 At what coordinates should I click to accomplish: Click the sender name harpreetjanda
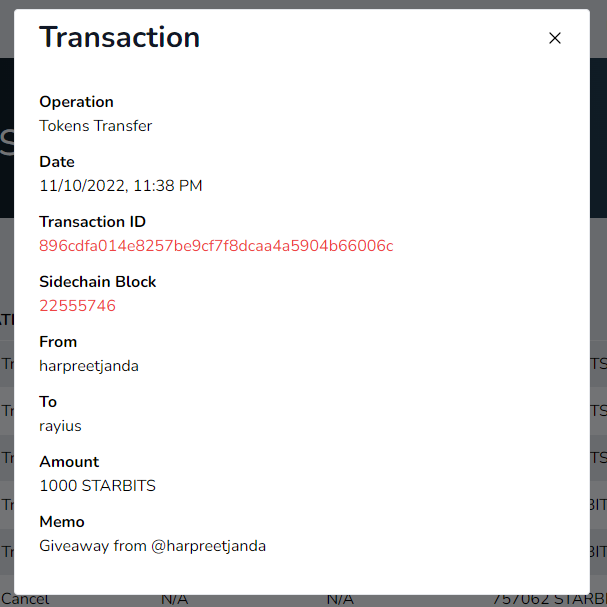(89, 366)
